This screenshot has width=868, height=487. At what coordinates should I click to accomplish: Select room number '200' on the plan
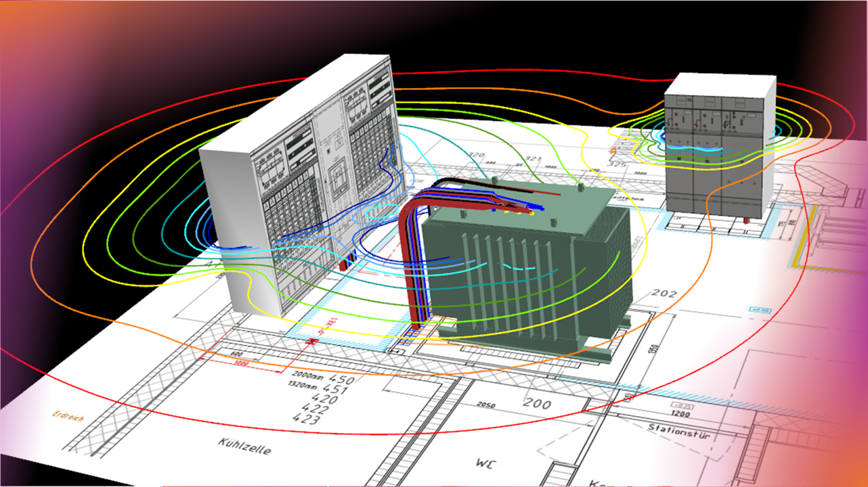click(x=540, y=404)
